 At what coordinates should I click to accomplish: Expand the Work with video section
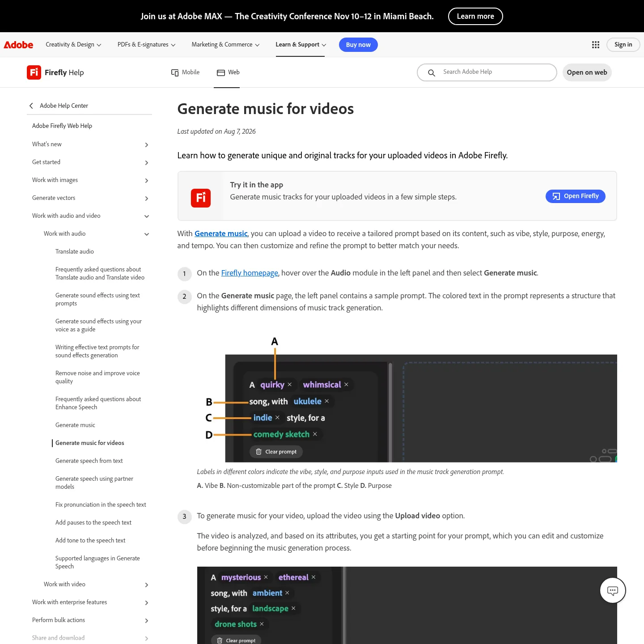[x=147, y=585]
